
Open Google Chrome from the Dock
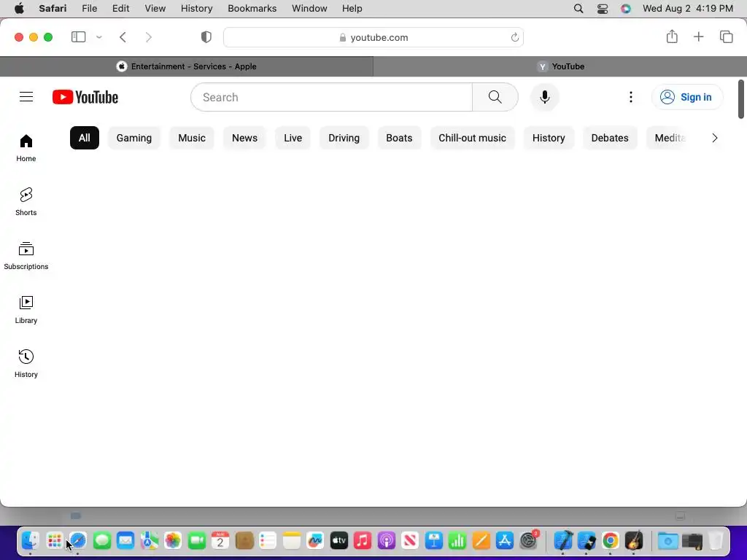(x=611, y=541)
